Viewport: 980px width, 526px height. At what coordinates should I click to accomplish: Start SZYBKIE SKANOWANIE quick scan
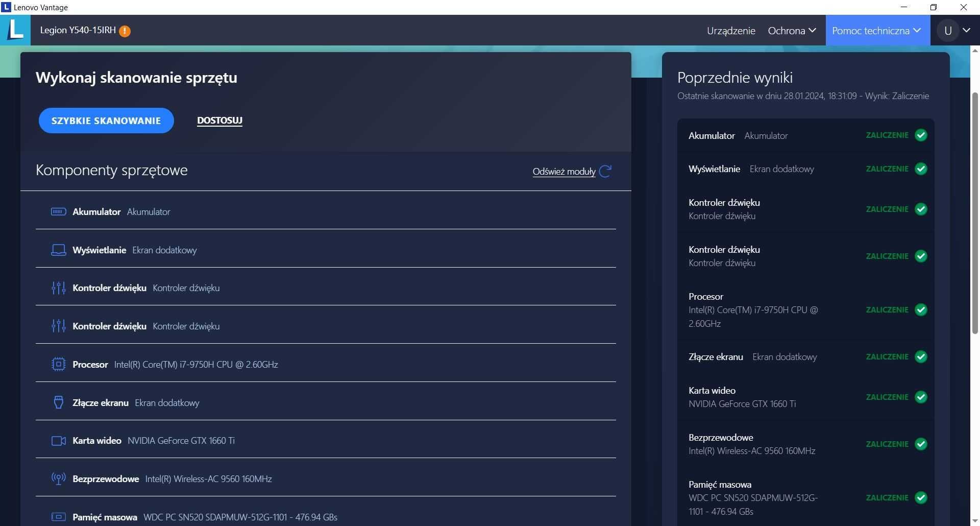tap(106, 121)
